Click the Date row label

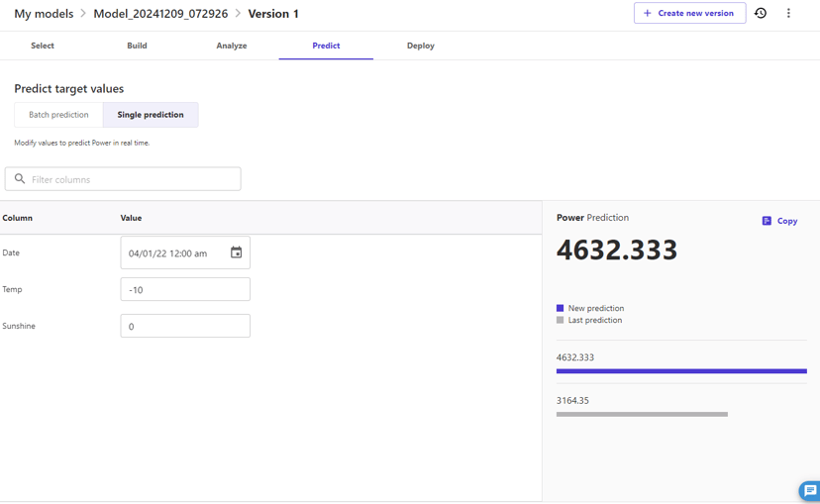pyautogui.click(x=11, y=252)
